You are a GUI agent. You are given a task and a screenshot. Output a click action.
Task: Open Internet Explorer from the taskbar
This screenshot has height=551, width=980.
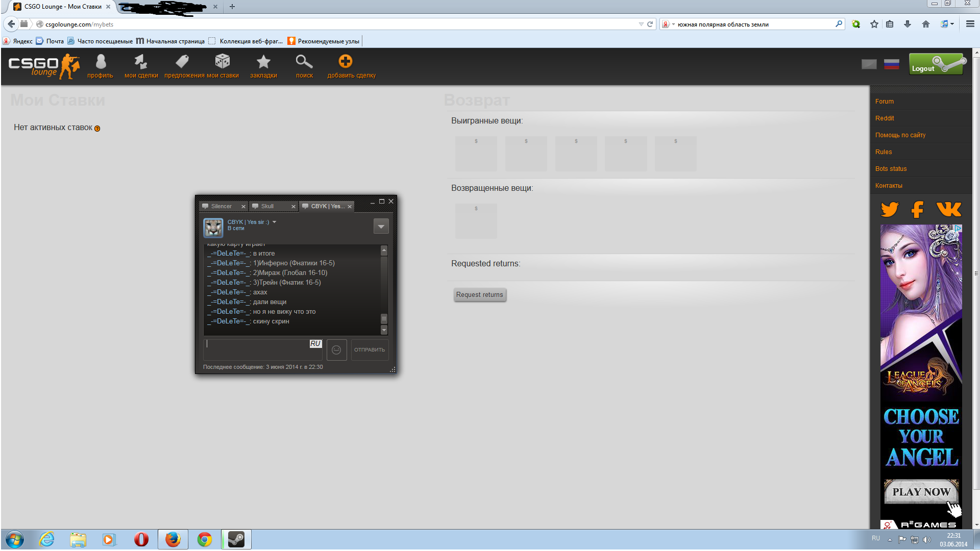[x=47, y=539]
